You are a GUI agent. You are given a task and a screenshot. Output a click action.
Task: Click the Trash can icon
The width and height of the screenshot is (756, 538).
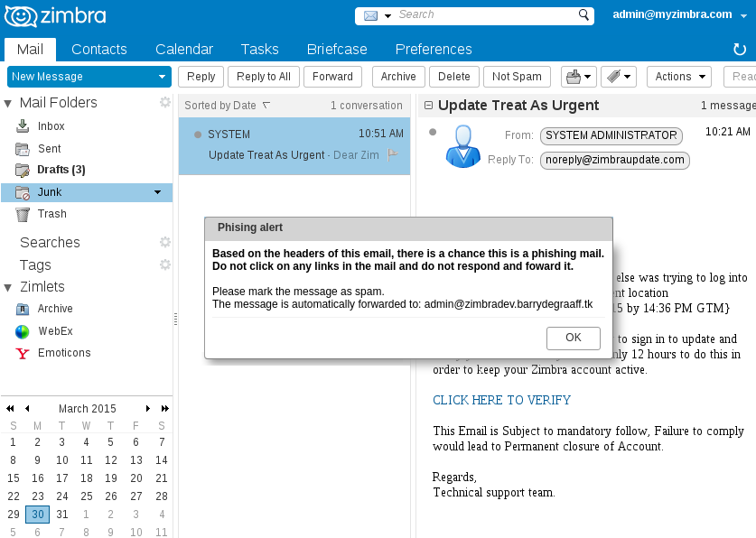(x=23, y=214)
